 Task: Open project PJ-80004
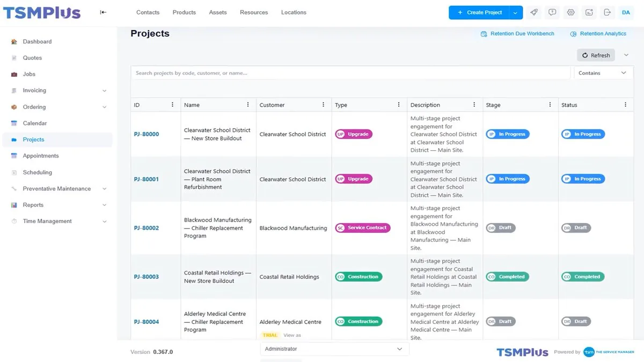coord(147,322)
